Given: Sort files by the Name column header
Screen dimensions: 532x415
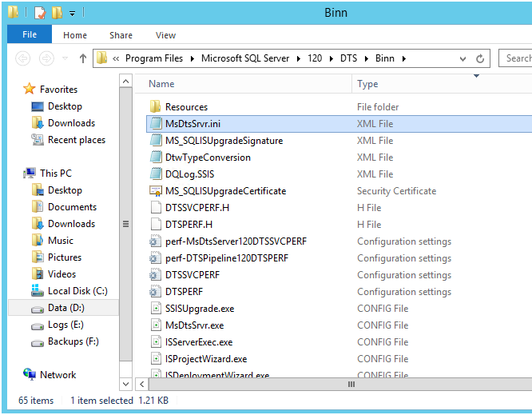Looking at the screenshot, I should coord(243,83).
